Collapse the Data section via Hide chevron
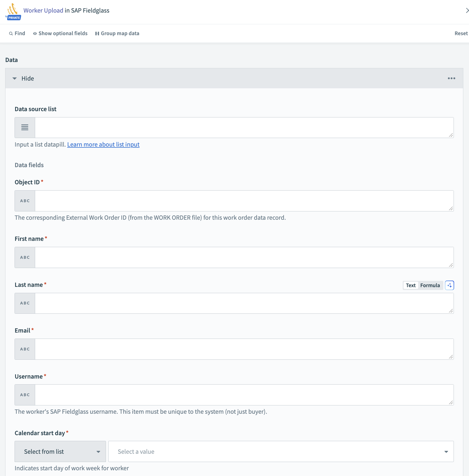 [15, 78]
